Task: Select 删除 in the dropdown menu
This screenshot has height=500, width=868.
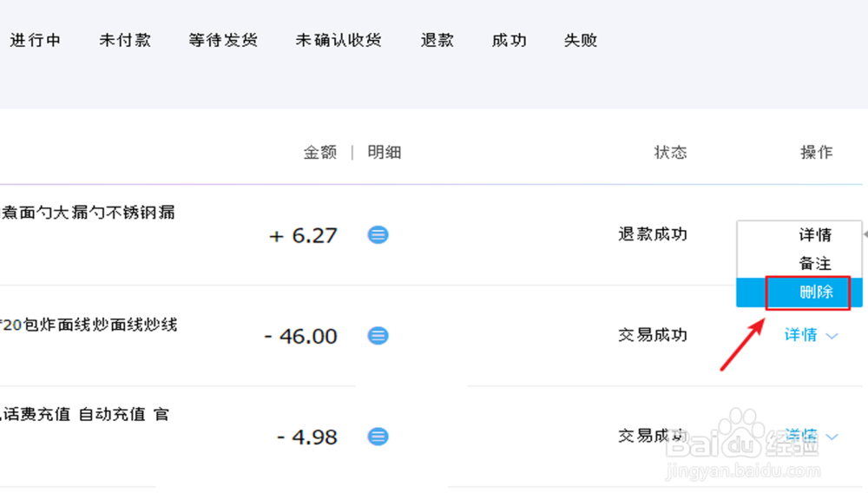Action: [815, 293]
